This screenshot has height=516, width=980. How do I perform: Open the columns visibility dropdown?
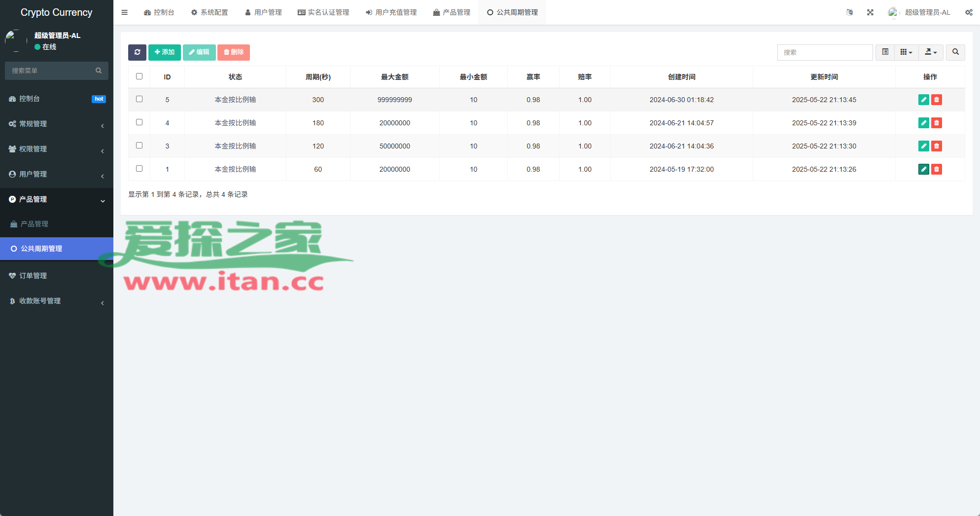[x=906, y=52]
